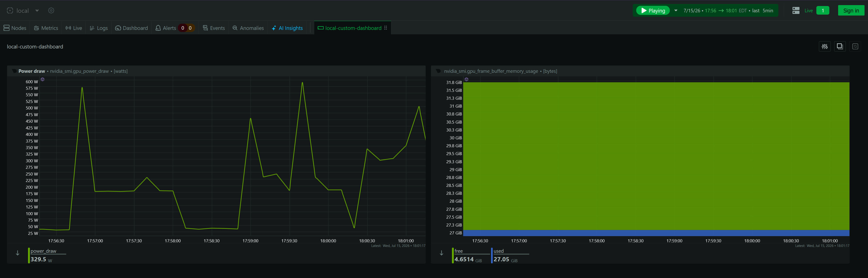The width and height of the screenshot is (868, 278).
Task: Click the local space icon
Action: [10, 10]
